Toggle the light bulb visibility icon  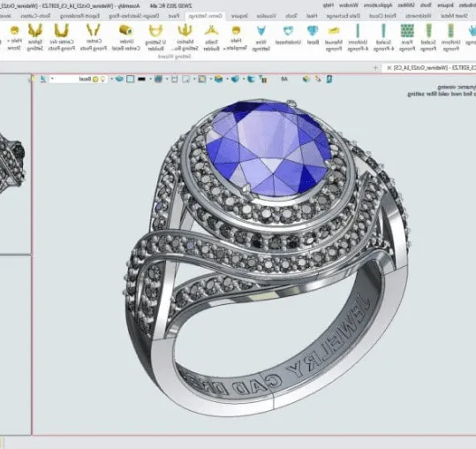point(103,80)
